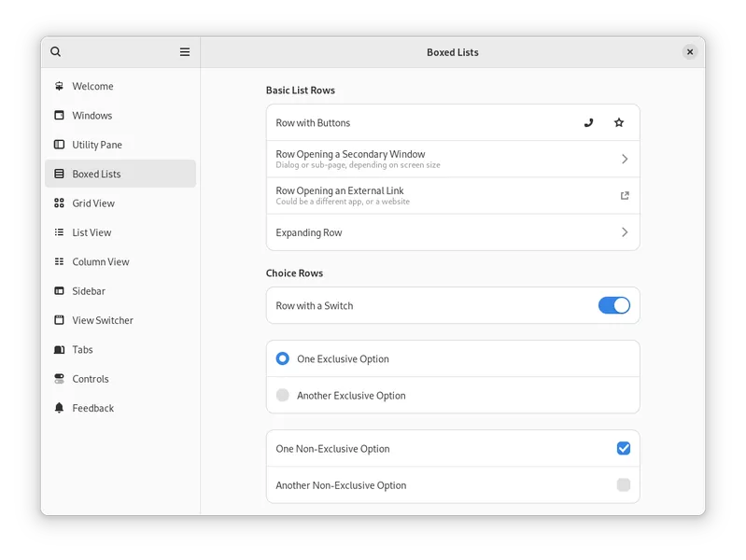Open the Utility Pane page
Image resolution: width=746 pixels, height=560 pixels.
(97, 145)
